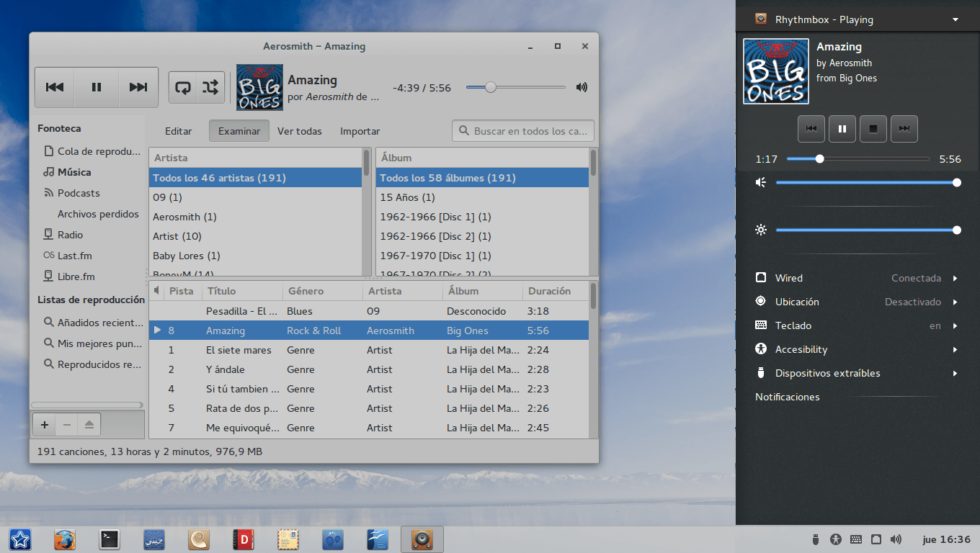Image resolution: width=980 pixels, height=553 pixels.
Task: Pause playback in Rhythmbox toolbar
Action: [x=97, y=87]
